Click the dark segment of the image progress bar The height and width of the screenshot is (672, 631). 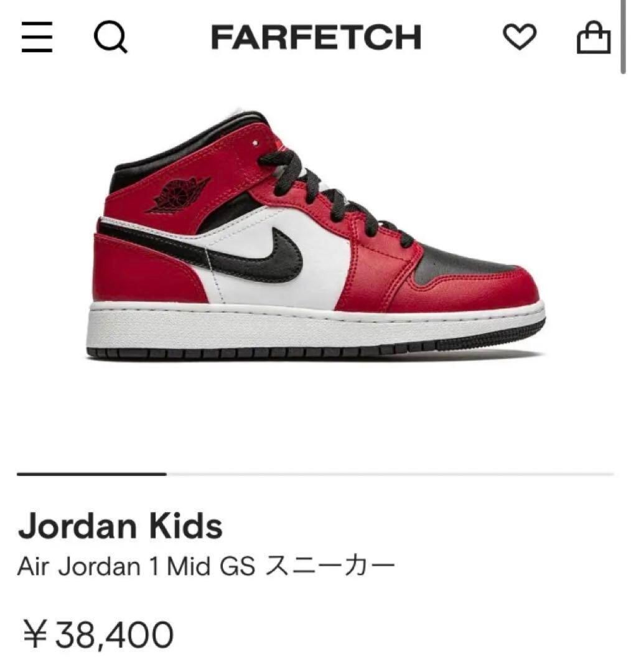[x=91, y=474]
